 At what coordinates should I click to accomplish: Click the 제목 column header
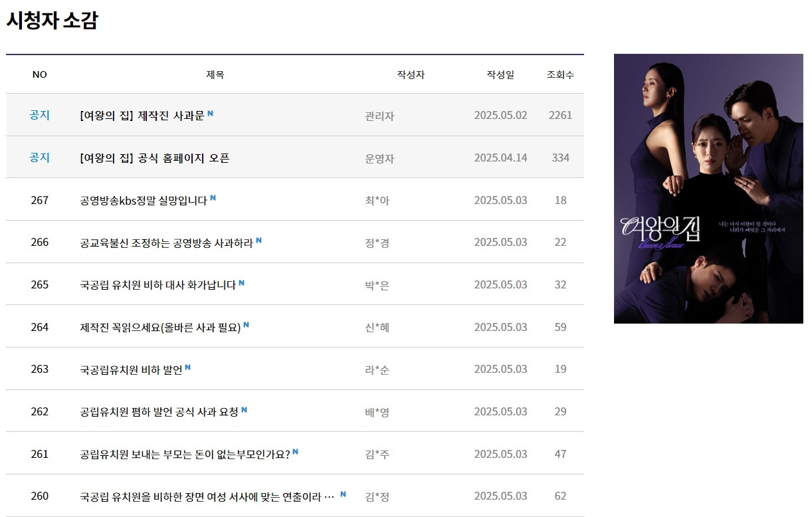coord(215,74)
